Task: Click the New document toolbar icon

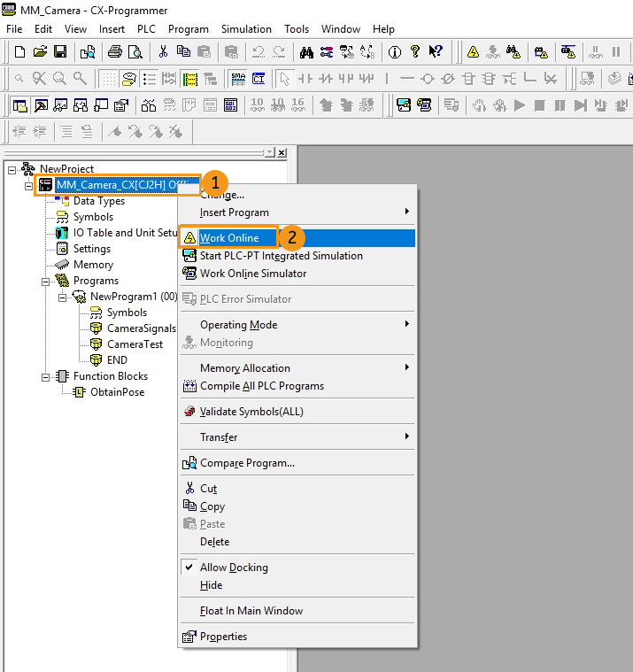Action: (x=19, y=51)
